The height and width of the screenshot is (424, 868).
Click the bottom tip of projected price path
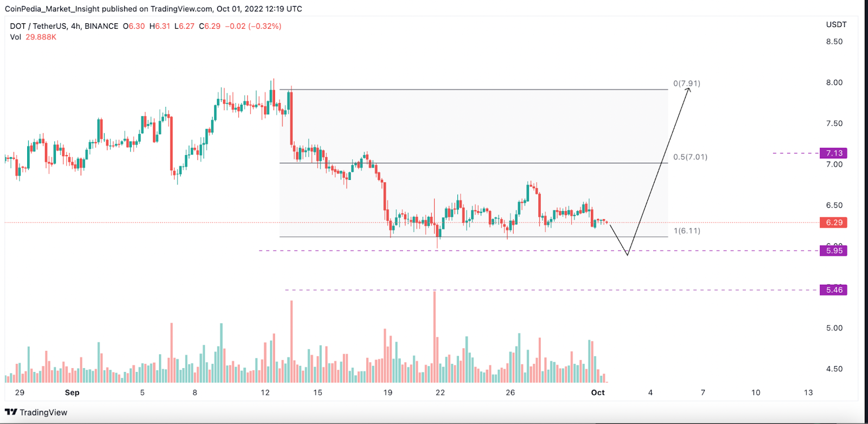pos(627,255)
